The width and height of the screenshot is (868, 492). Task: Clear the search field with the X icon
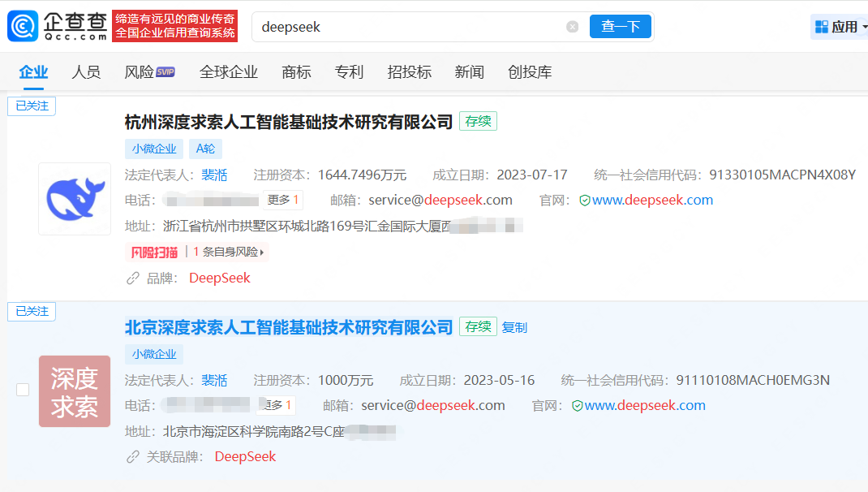coord(573,27)
